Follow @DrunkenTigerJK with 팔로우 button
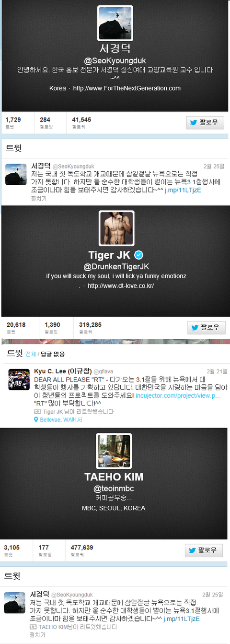This screenshot has width=230, height=644. pyautogui.click(x=207, y=327)
